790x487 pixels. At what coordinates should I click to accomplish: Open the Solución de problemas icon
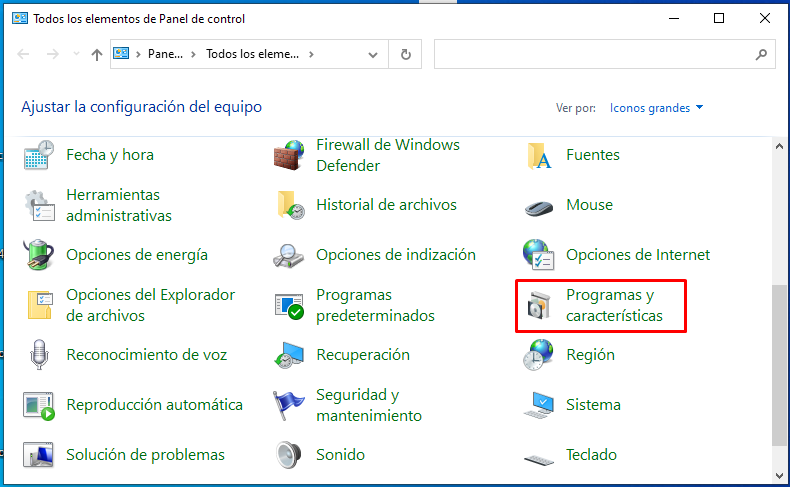pyautogui.click(x=39, y=455)
